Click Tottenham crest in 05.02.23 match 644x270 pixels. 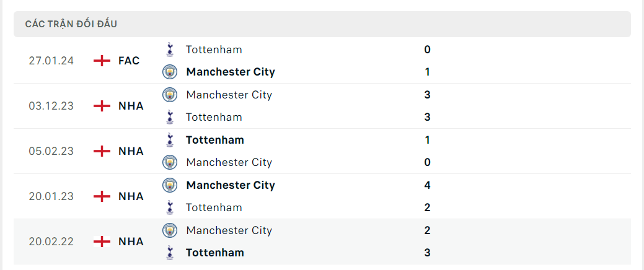point(169,140)
